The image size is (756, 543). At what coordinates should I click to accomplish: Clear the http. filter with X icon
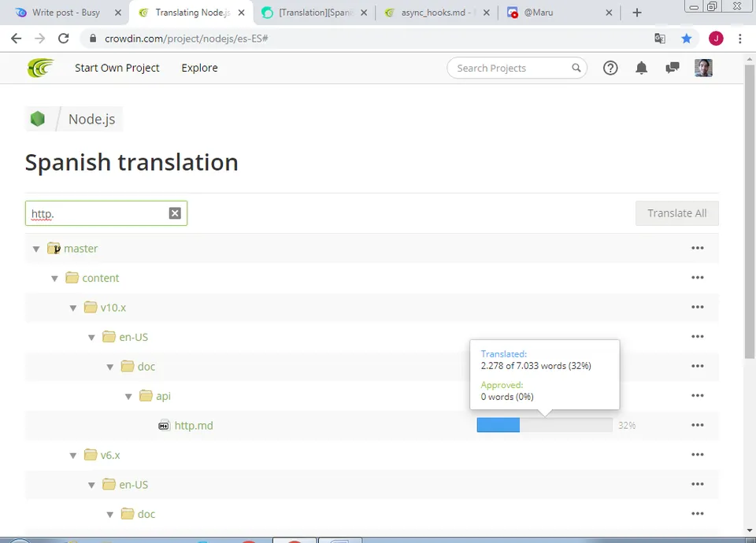click(175, 213)
